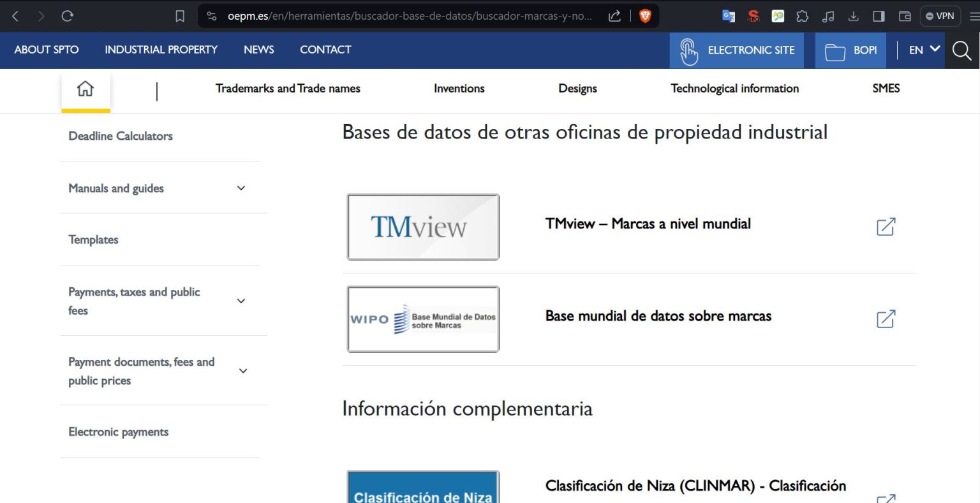The height and width of the screenshot is (503, 980).
Task: Open the browser downloads icon
Action: [853, 16]
